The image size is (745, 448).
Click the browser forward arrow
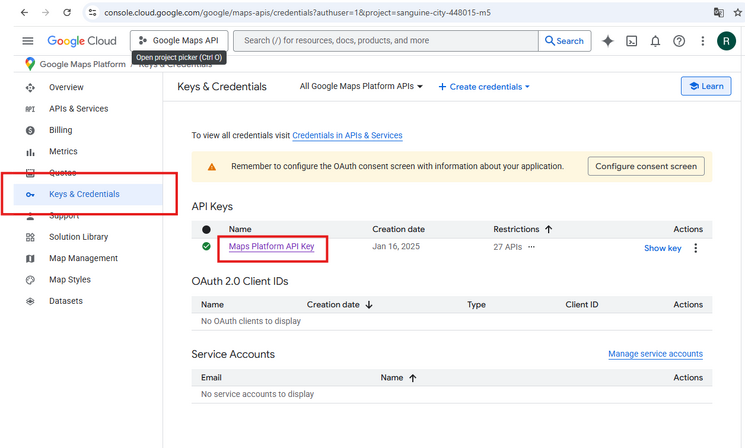click(46, 12)
